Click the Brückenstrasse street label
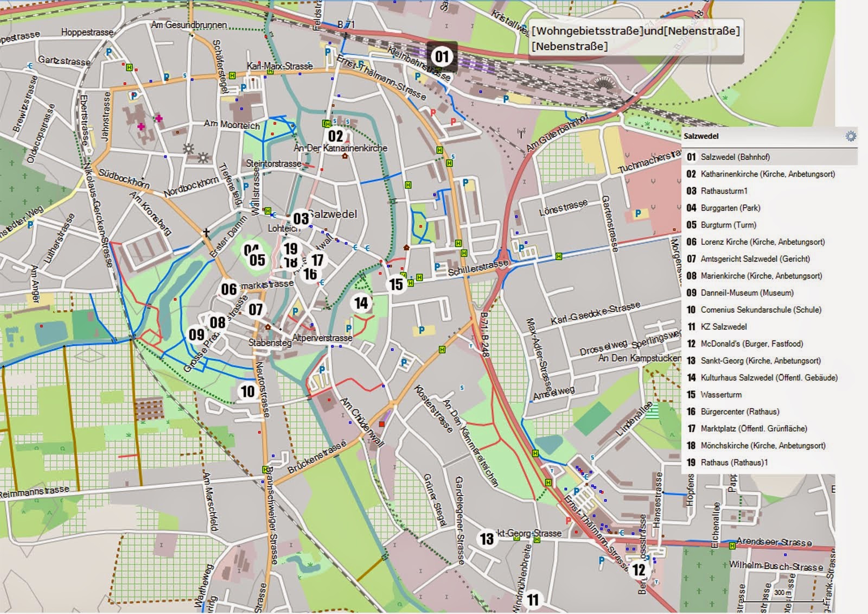Screen dimensions: 868x614 pyautogui.click(x=317, y=457)
